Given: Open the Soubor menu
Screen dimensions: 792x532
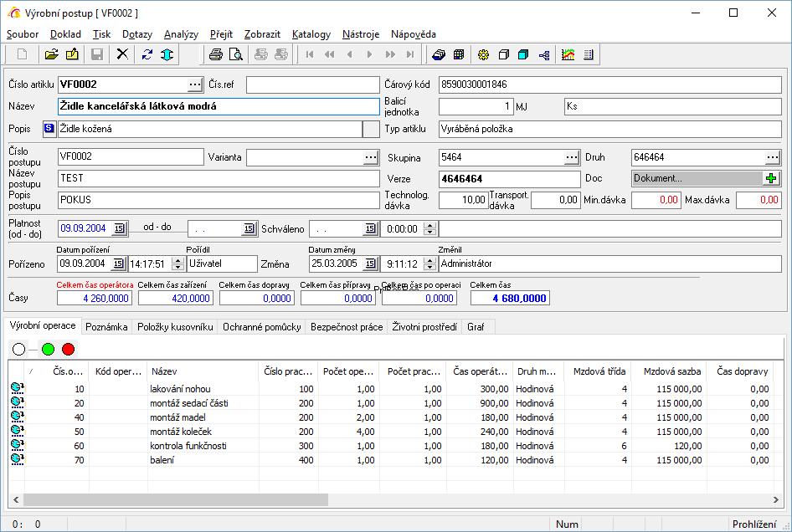Looking at the screenshot, I should coord(23,33).
